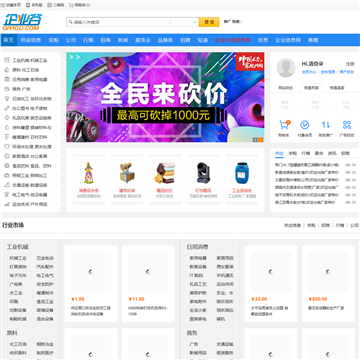Click the Qiyigu.com logo

coord(22,22)
